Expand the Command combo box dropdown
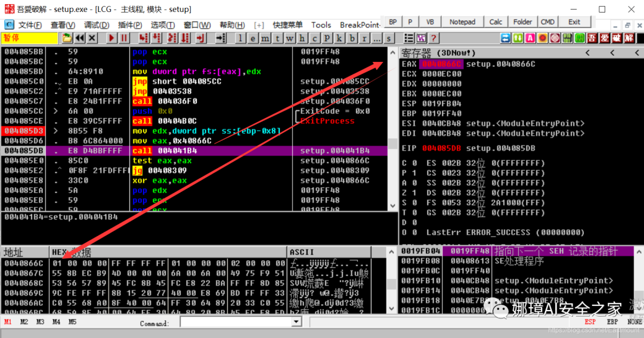Image resolution: width=644 pixels, height=338 pixels. click(x=296, y=322)
